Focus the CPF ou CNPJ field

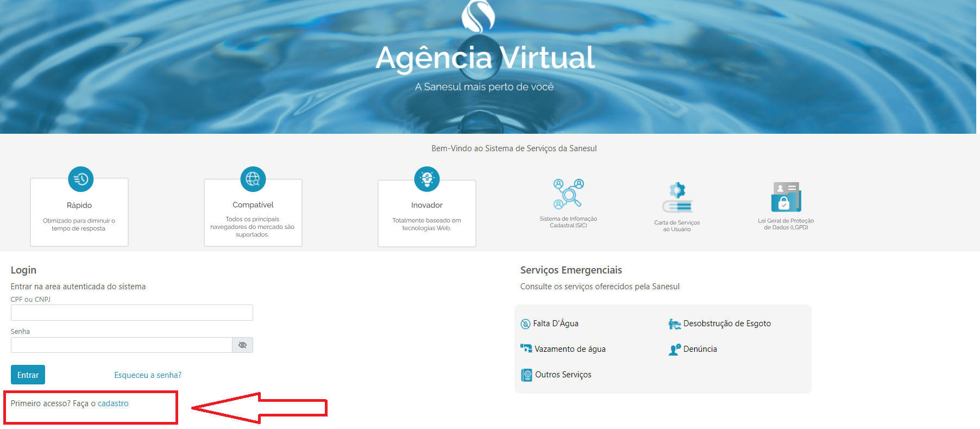point(132,313)
